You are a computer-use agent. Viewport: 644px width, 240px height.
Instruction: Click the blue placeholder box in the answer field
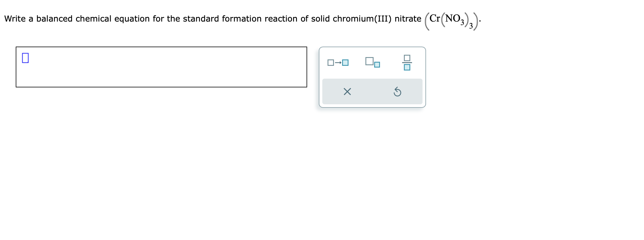(x=26, y=58)
